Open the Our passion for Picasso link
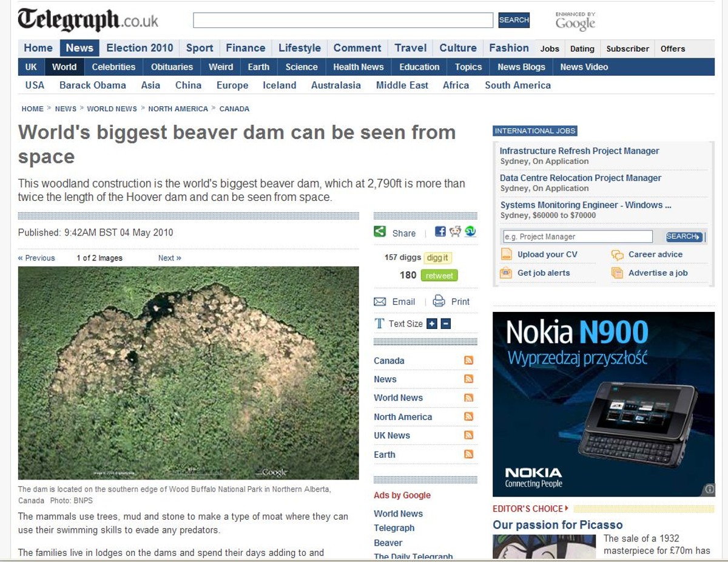 (558, 525)
